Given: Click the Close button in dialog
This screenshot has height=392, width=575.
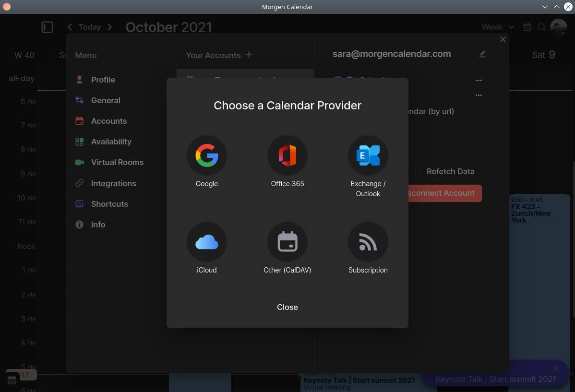Looking at the screenshot, I should tap(287, 307).
